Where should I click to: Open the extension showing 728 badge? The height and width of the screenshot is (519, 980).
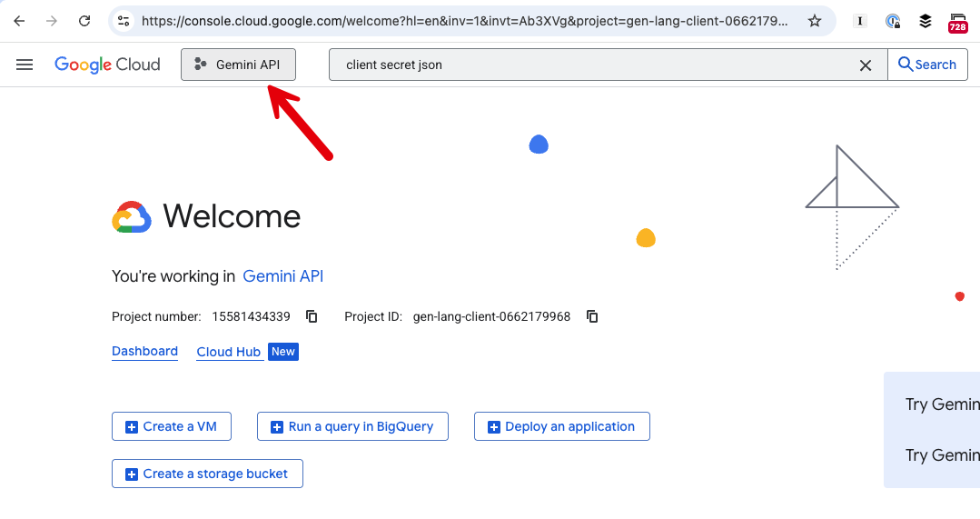tap(957, 23)
